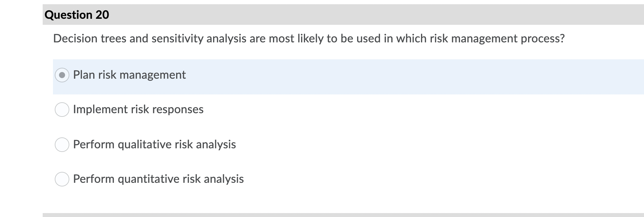
Task: Click the Perform quantitative risk analysis label text
Action: click(x=159, y=179)
